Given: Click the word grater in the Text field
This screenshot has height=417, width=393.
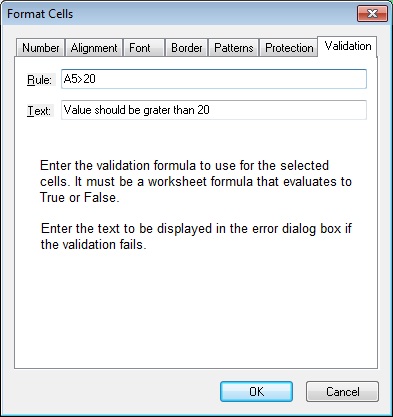Looking at the screenshot, I should (157, 110).
